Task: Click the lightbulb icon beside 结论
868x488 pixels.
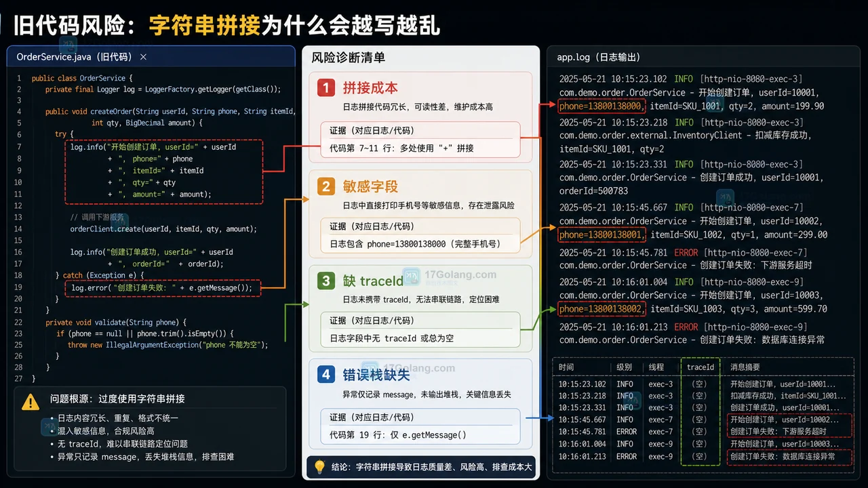Action: (319, 466)
